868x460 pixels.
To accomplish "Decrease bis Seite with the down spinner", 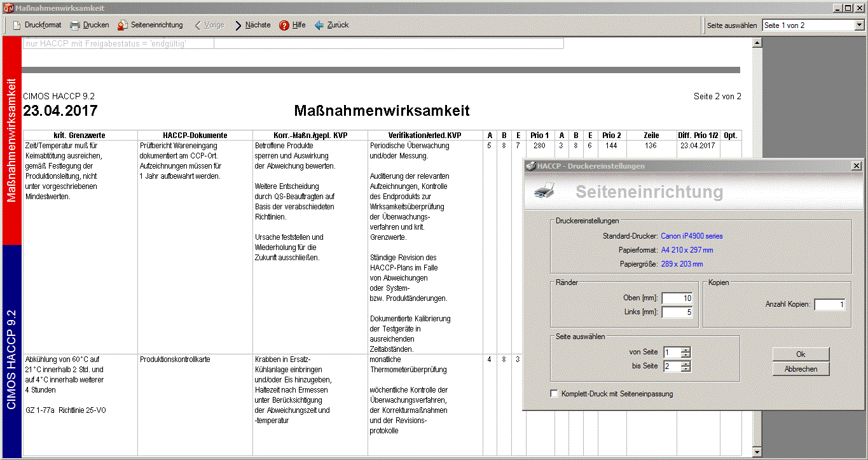I will [685, 369].
